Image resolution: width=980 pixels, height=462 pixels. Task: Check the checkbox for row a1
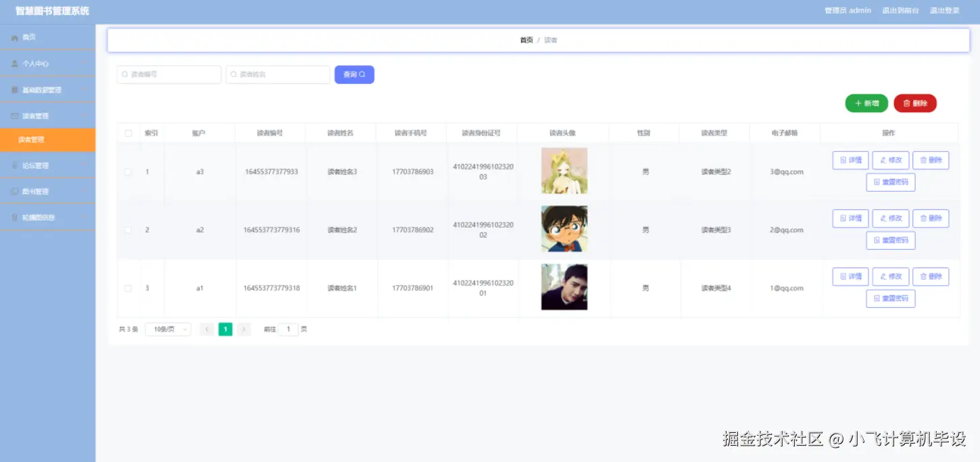click(128, 288)
